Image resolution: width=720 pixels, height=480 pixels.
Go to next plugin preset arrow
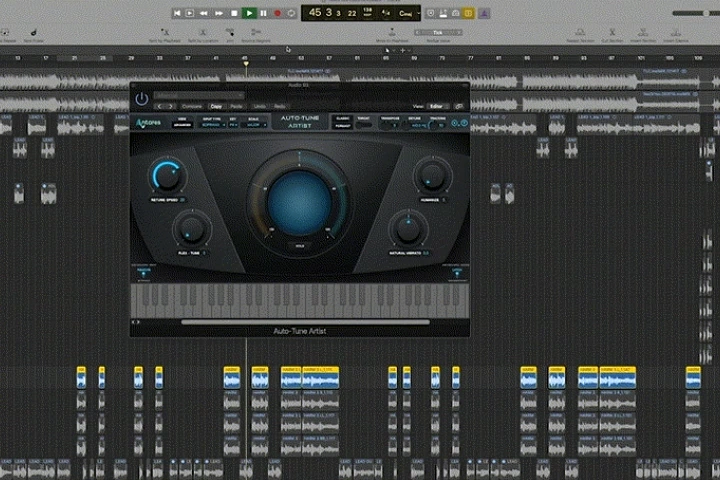(x=171, y=107)
